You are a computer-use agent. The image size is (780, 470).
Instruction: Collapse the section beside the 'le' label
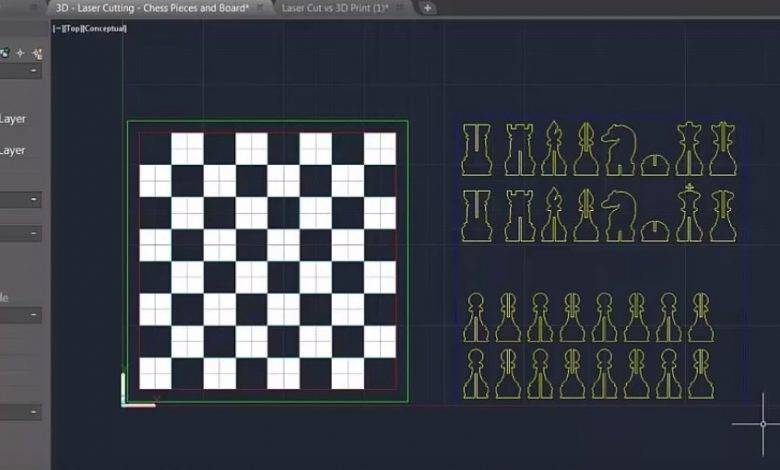pyautogui.click(x=33, y=315)
